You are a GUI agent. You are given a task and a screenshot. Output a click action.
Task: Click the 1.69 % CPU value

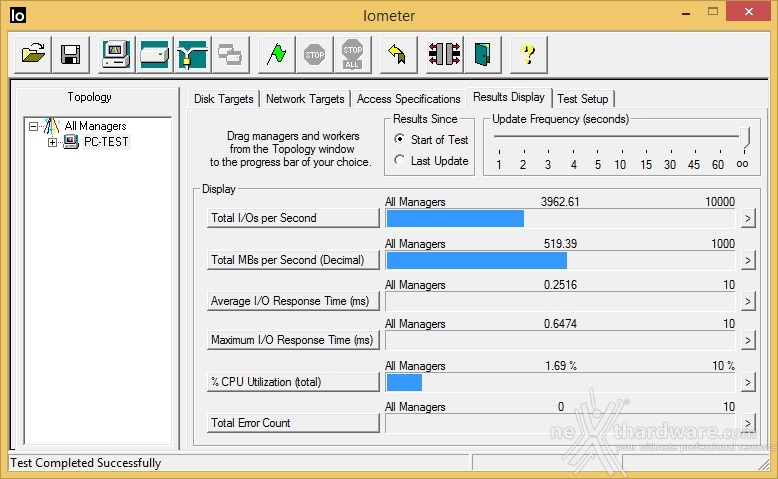(x=561, y=366)
